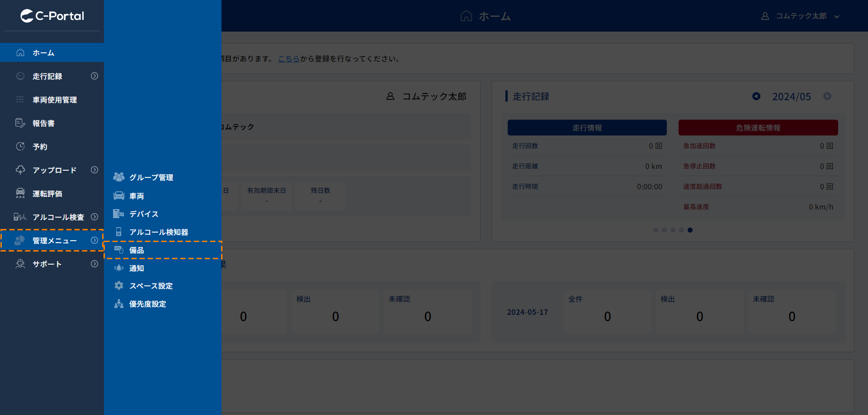The height and width of the screenshot is (415, 868).
Task: Click the 最高速度 row label
Action: [696, 207]
